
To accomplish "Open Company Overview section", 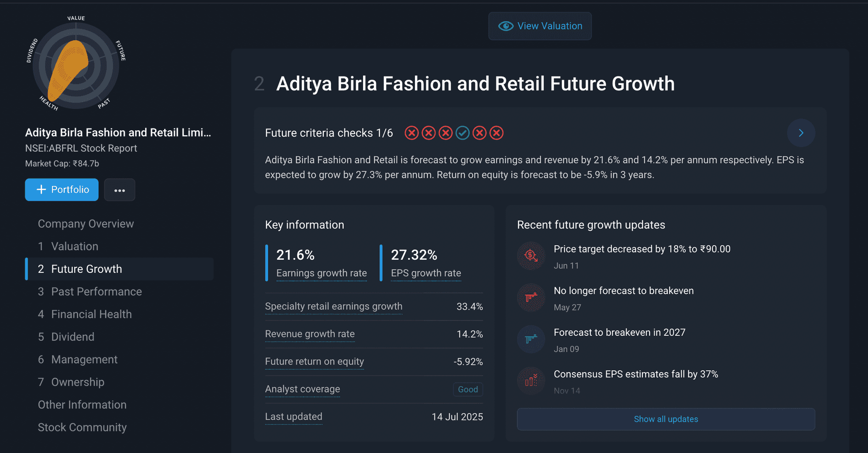I will [x=86, y=224].
